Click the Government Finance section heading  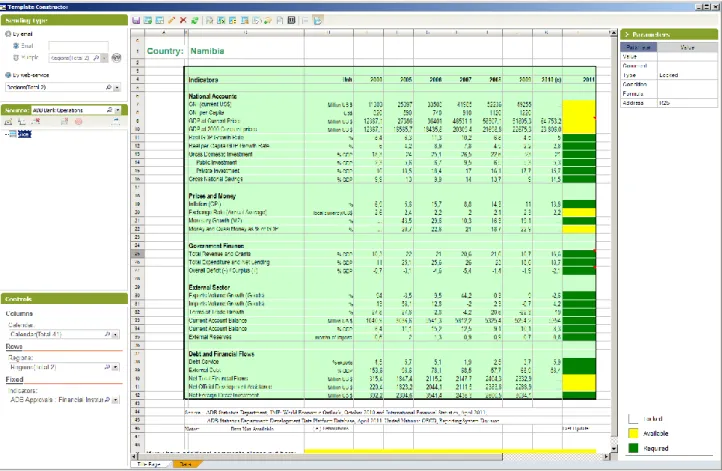(x=216, y=246)
